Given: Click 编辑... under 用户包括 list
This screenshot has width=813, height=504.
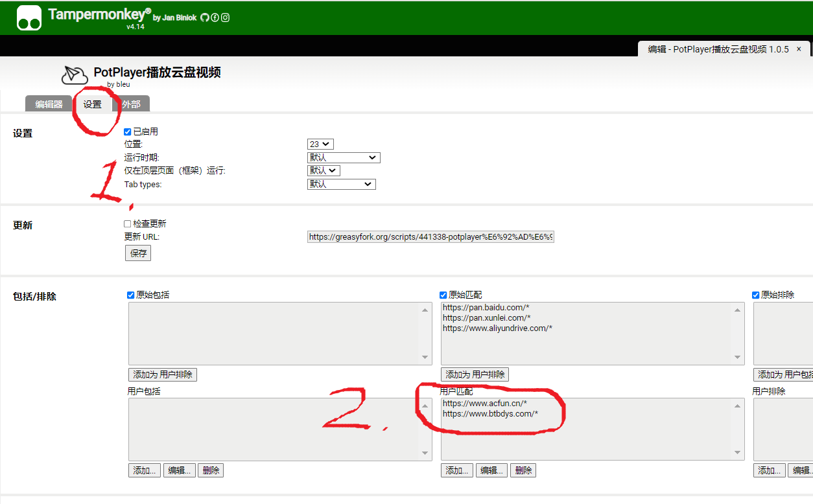Looking at the screenshot, I should tap(180, 470).
